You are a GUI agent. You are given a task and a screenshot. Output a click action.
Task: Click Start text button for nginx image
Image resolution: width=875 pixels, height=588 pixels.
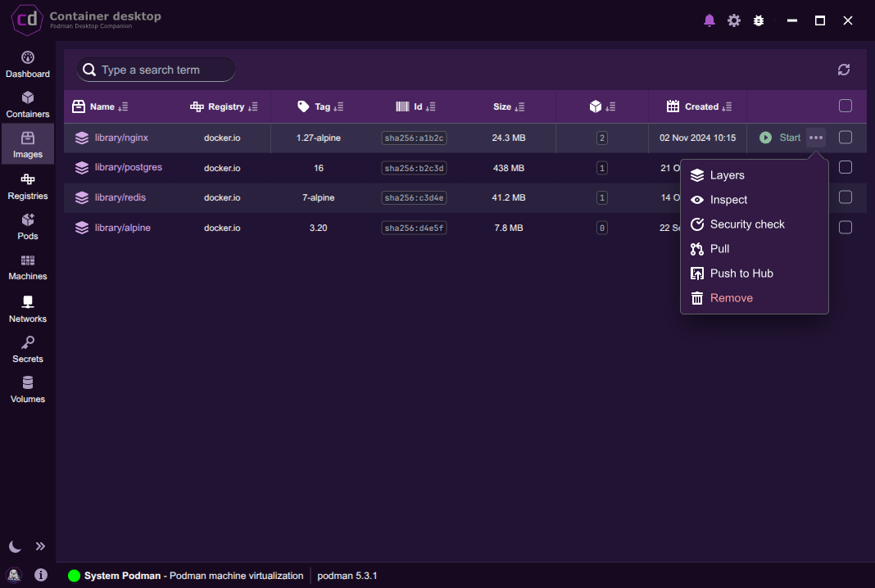point(790,138)
